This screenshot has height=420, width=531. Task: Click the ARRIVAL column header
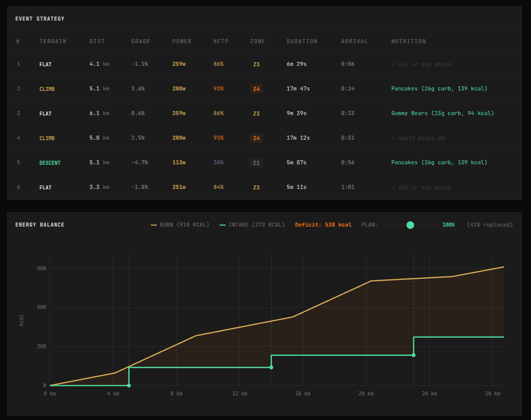[354, 42]
